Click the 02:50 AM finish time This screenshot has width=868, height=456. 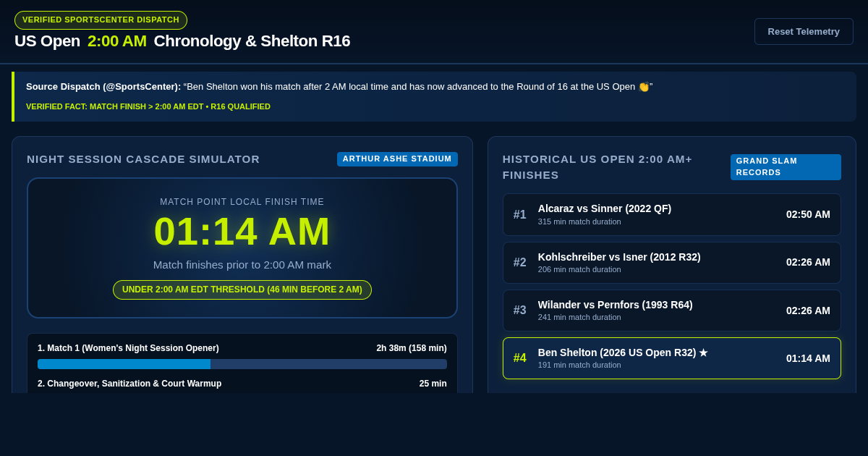(x=808, y=214)
